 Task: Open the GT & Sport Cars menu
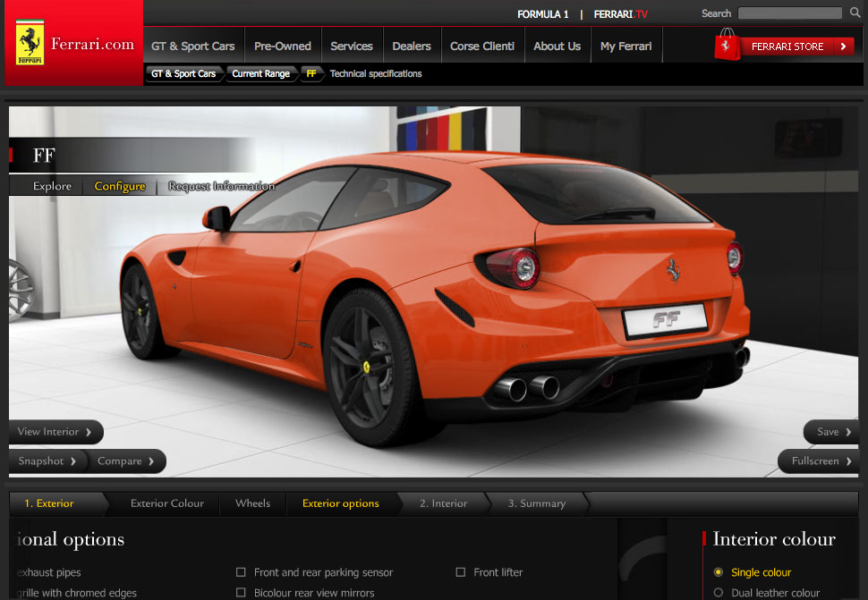tap(192, 44)
